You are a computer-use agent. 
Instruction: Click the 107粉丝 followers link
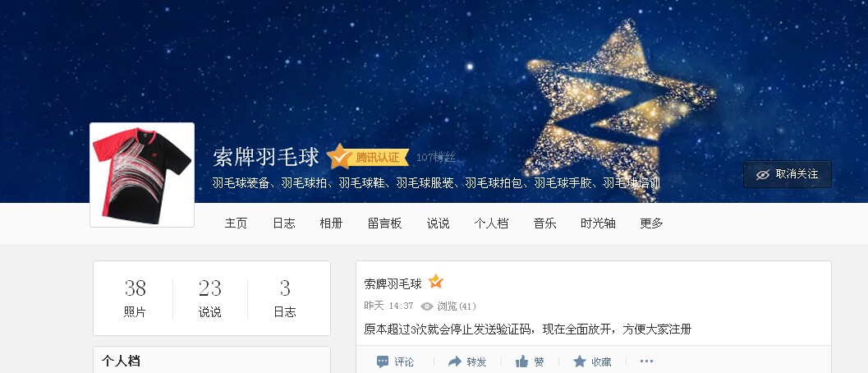coord(436,158)
